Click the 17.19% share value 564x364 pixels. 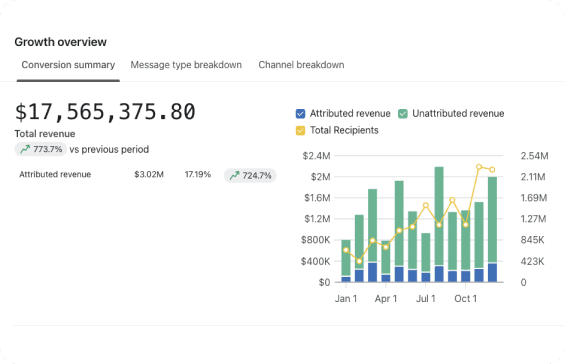(x=198, y=174)
